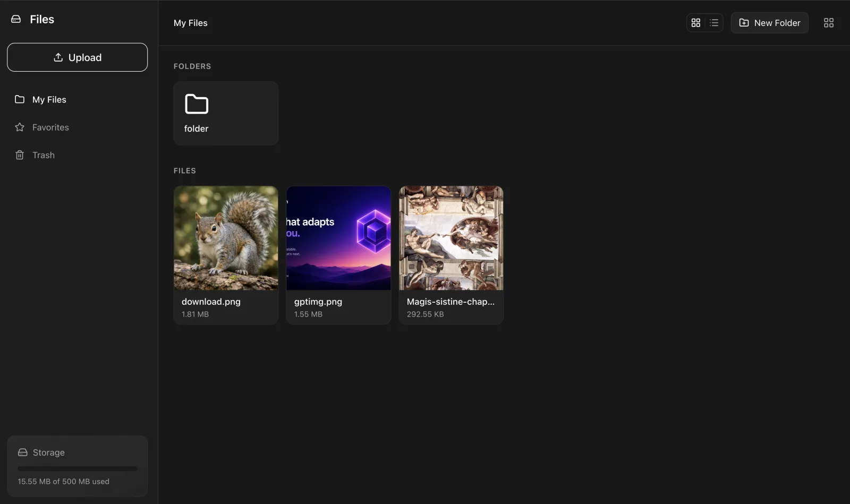Viewport: 850px width, 504px height.
Task: Click the Storage drive icon
Action: pyautogui.click(x=23, y=452)
